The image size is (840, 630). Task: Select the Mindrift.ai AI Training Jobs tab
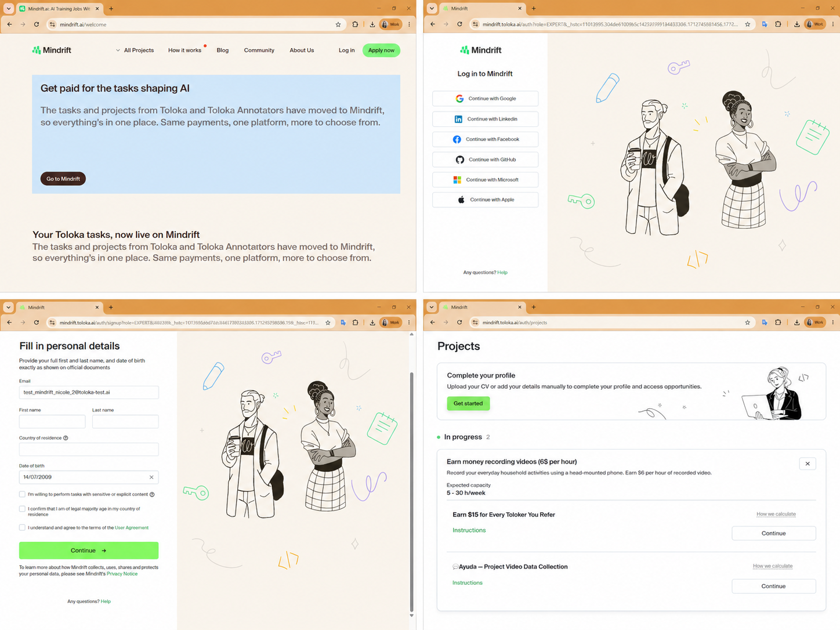[60, 9]
